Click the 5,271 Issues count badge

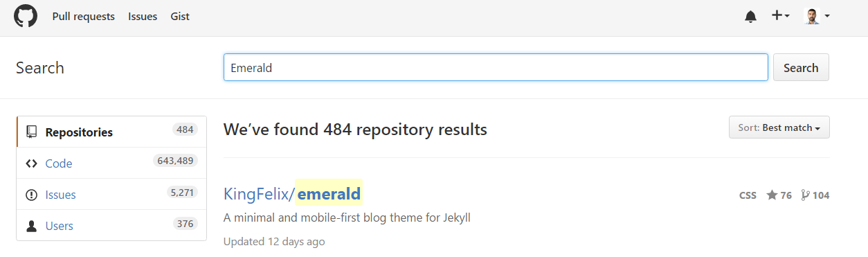point(182,192)
